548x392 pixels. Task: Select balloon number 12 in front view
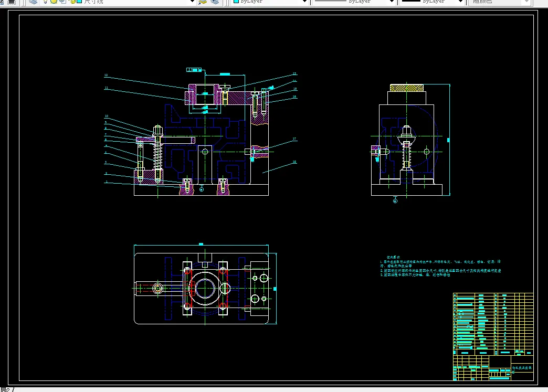(106, 76)
